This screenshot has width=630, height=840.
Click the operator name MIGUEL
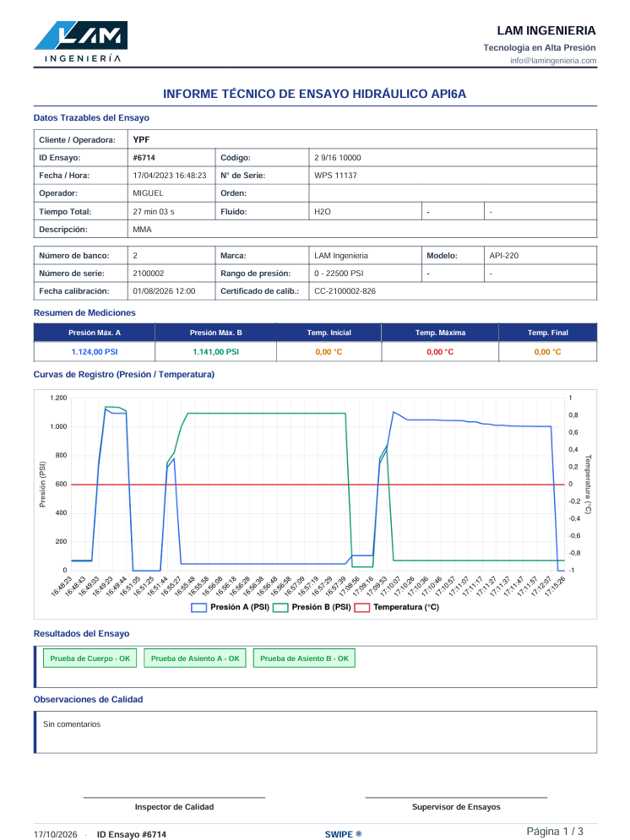[x=149, y=192]
